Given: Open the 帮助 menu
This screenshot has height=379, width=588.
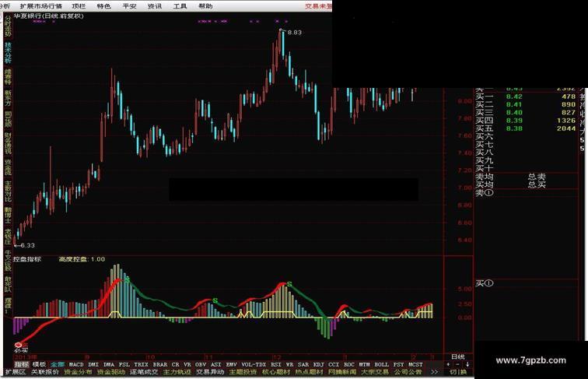Looking at the screenshot, I should (205, 6).
